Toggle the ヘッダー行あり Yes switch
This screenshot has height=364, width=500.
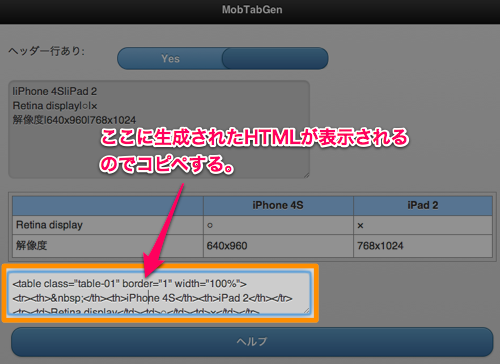[x=223, y=58]
